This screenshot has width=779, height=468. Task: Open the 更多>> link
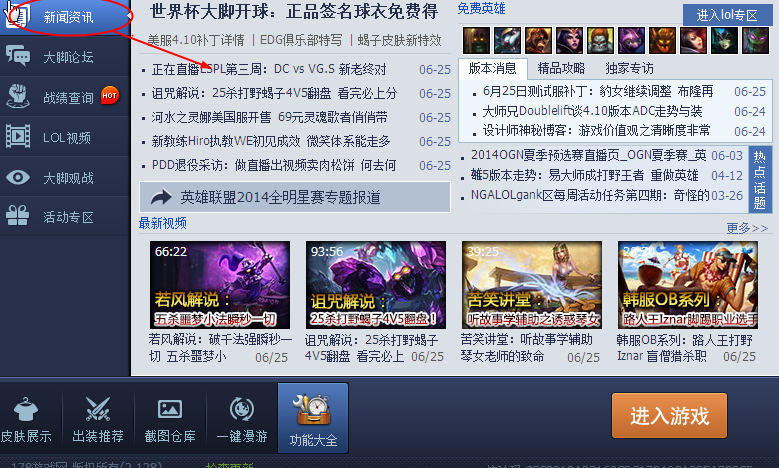coord(747,228)
